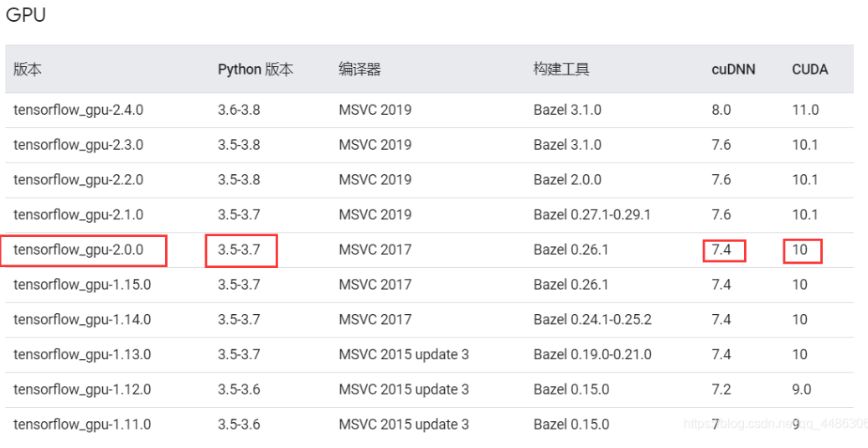Click CUDA 10 in tensorflow_gpu-1.14.0 row
This screenshot has width=868, height=448.
800,319
